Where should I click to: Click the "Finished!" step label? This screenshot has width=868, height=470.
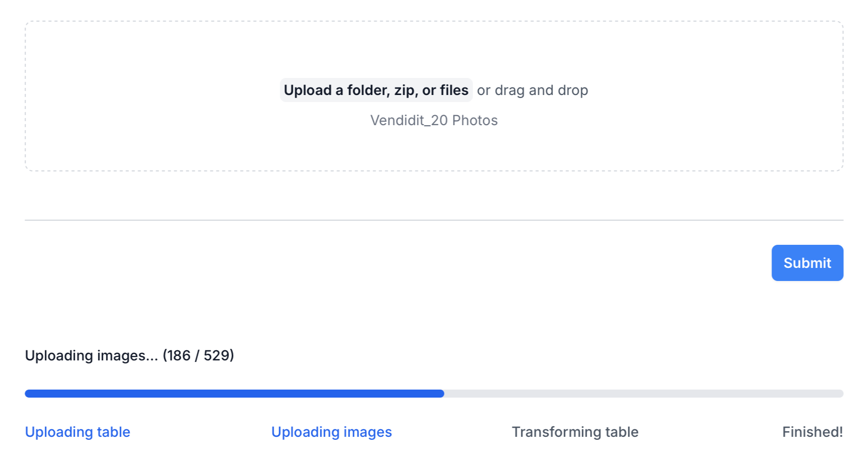coord(812,432)
